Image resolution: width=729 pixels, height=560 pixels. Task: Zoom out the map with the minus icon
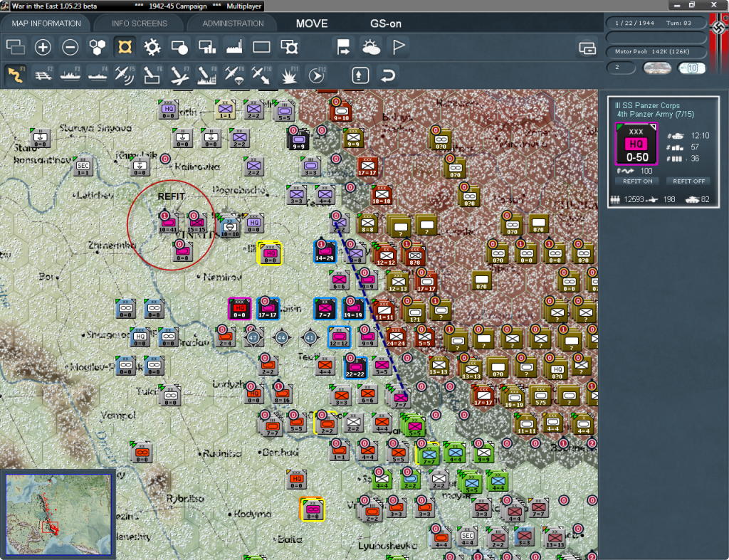pos(70,47)
